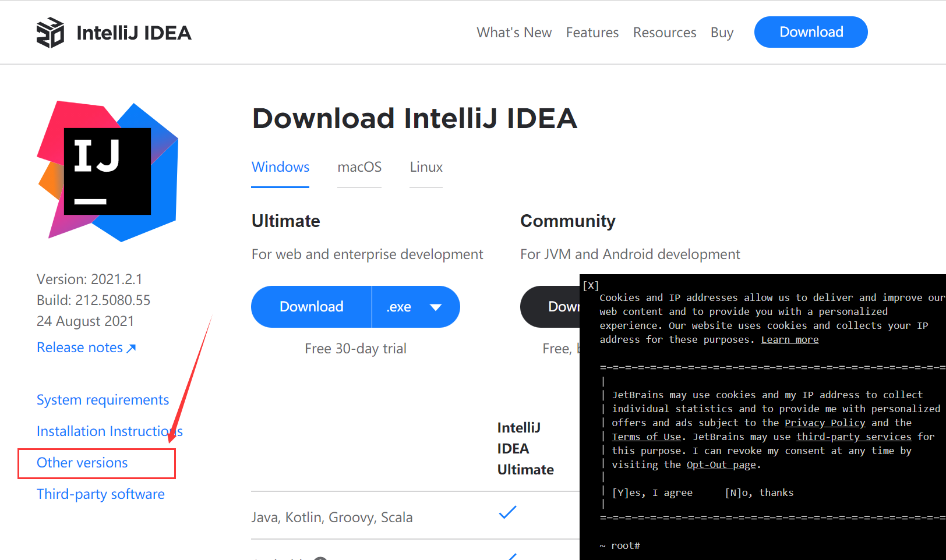Image resolution: width=946 pixels, height=560 pixels.
Task: Click the IntelliJ IDEA logo in the header
Action: click(114, 33)
